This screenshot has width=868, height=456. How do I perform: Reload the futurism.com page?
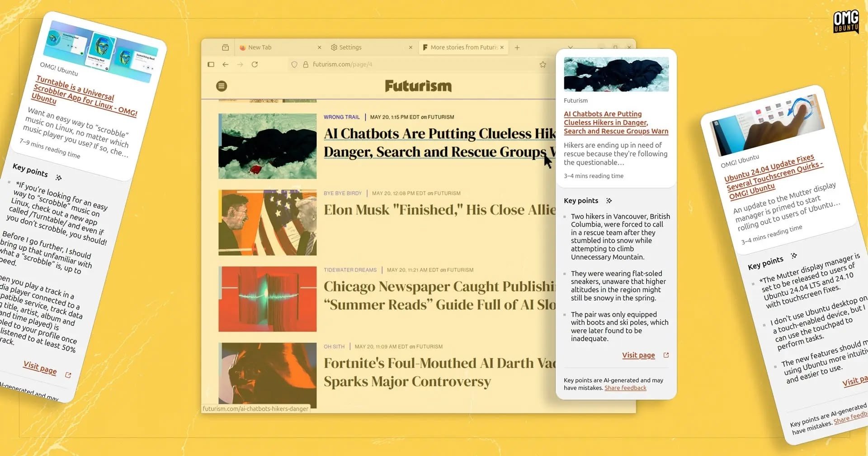254,64
